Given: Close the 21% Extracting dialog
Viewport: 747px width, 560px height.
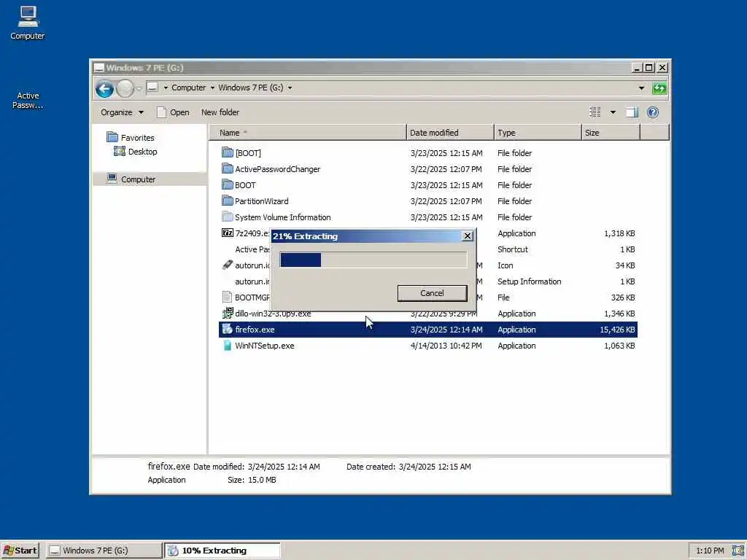Looking at the screenshot, I should pyautogui.click(x=468, y=236).
